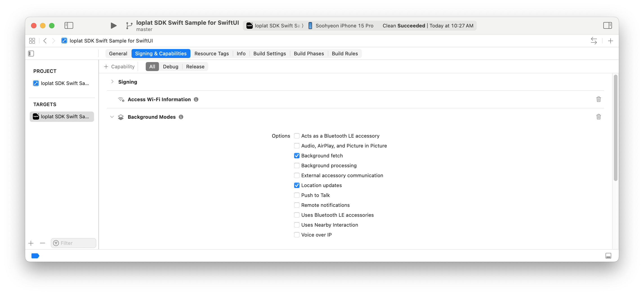Delete the Background Modes capability with trash icon

click(x=599, y=117)
